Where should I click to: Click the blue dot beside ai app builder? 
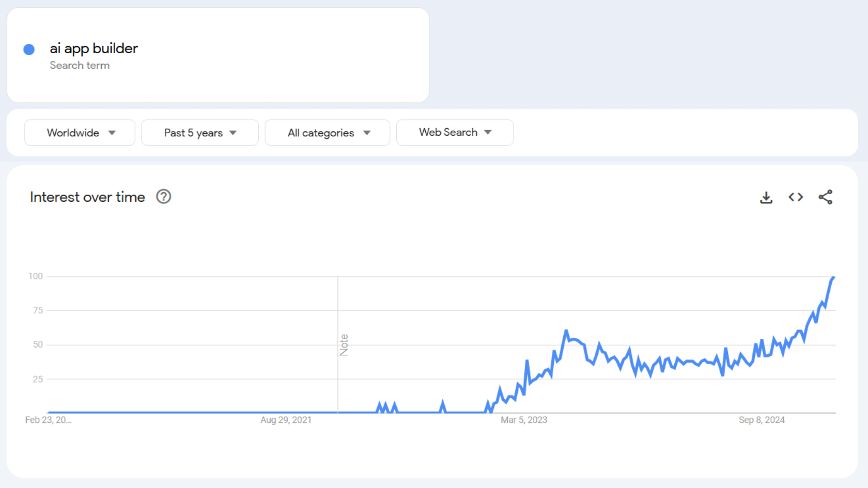coord(29,49)
